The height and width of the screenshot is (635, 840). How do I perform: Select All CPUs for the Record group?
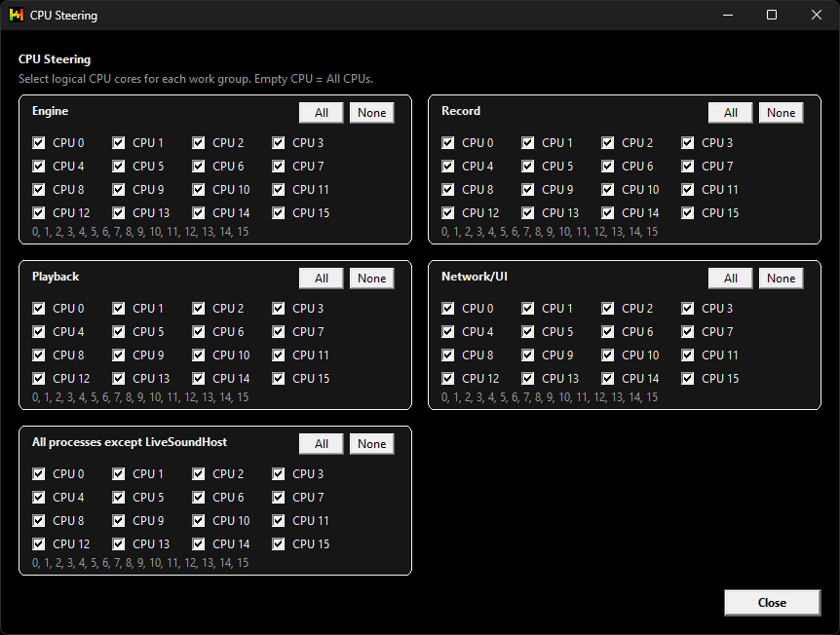coord(731,113)
